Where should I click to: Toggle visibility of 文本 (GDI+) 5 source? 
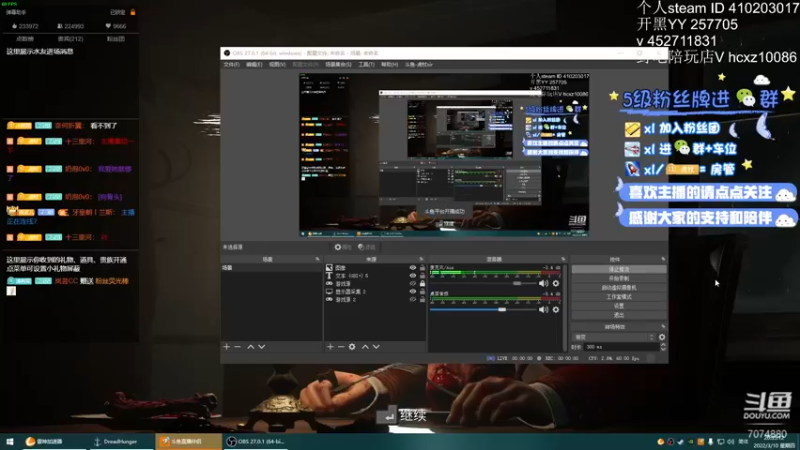(413, 276)
